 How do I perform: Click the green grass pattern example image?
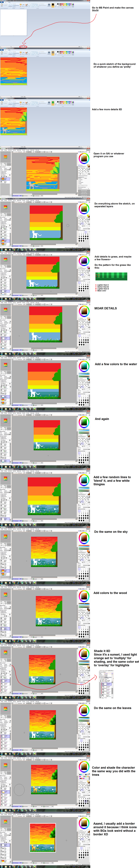[x=111, y=276]
